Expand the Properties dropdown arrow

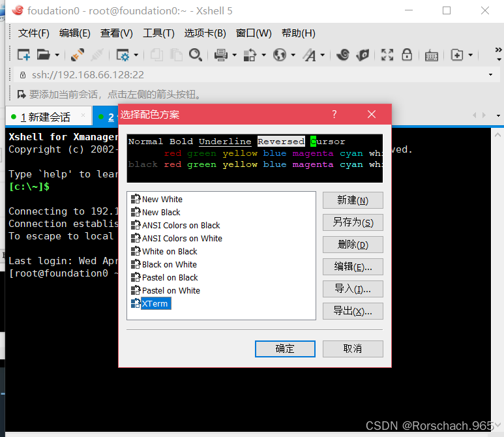(x=136, y=55)
